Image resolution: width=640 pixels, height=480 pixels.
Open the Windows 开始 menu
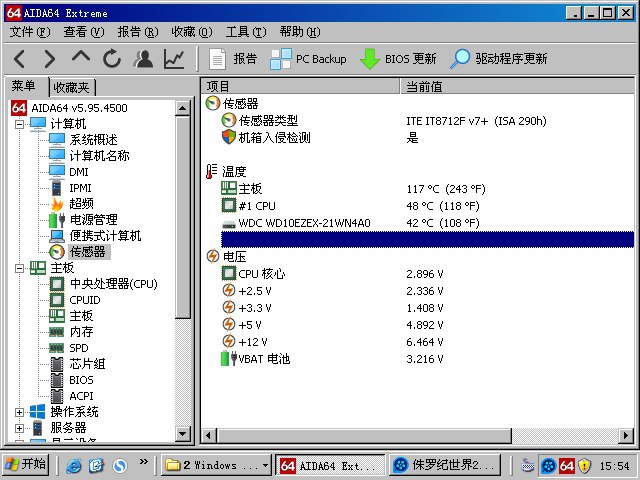(x=27, y=465)
